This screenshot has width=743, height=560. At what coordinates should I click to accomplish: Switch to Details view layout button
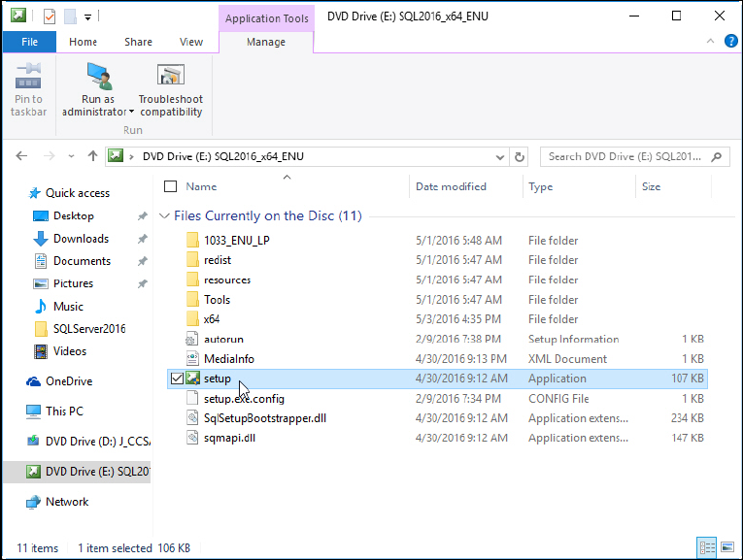(x=707, y=547)
